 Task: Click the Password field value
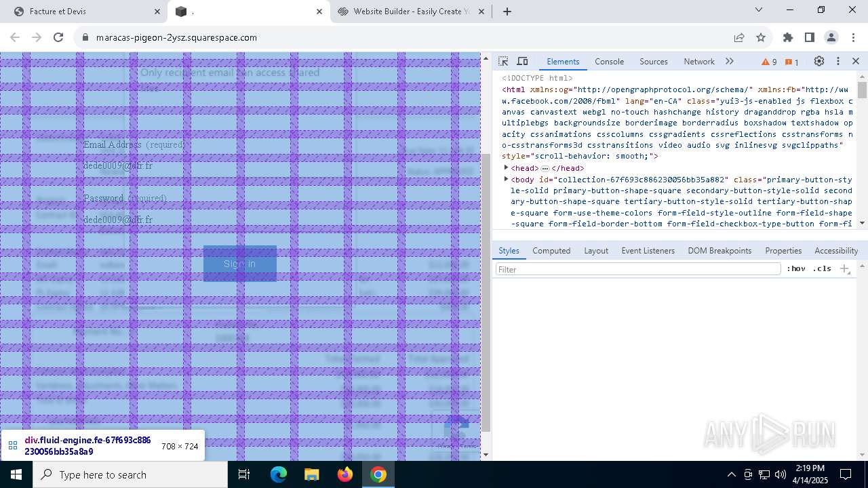(x=118, y=220)
